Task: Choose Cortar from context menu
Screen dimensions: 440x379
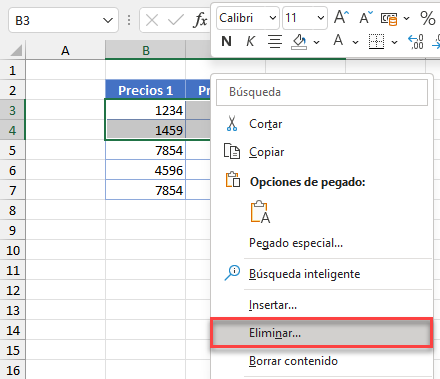Action: click(x=322, y=124)
